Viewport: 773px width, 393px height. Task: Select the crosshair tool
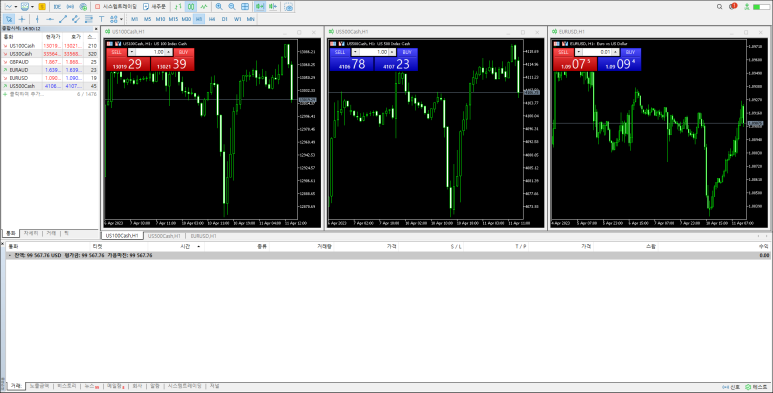tap(22, 19)
